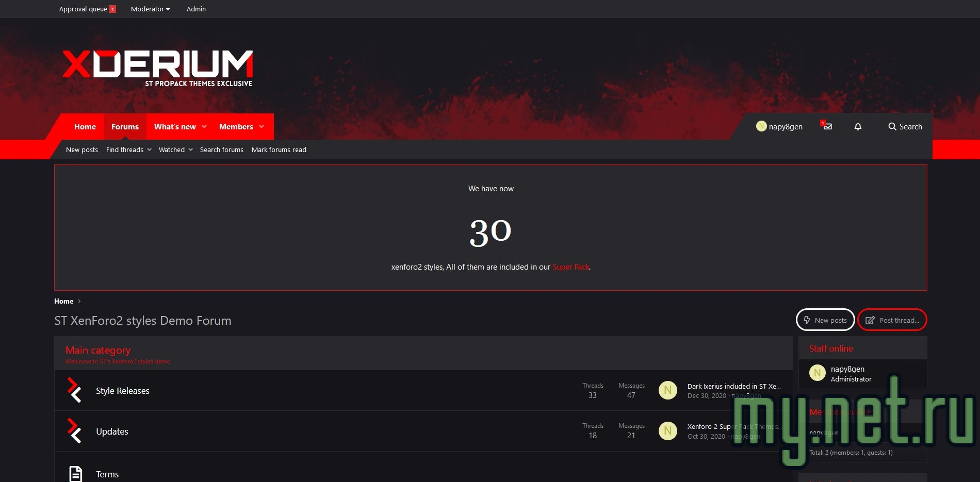Expand the Find threads submenu
This screenshot has height=482, width=980.
point(149,150)
